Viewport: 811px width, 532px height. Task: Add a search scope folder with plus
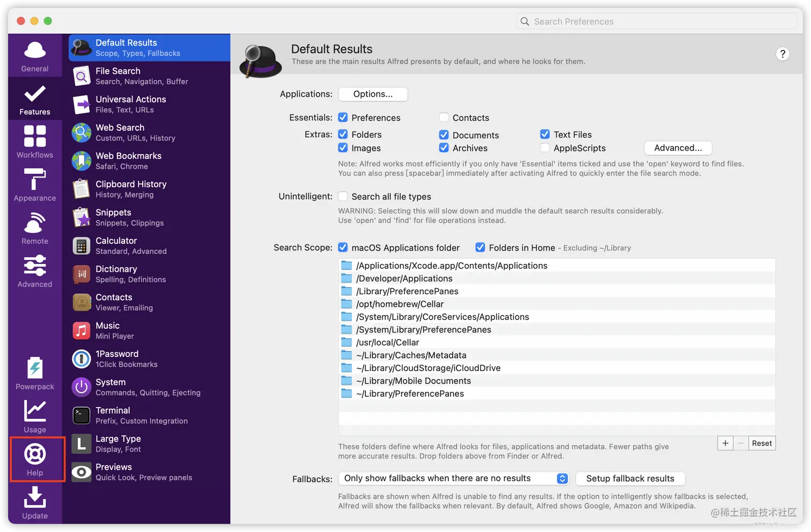coord(725,443)
